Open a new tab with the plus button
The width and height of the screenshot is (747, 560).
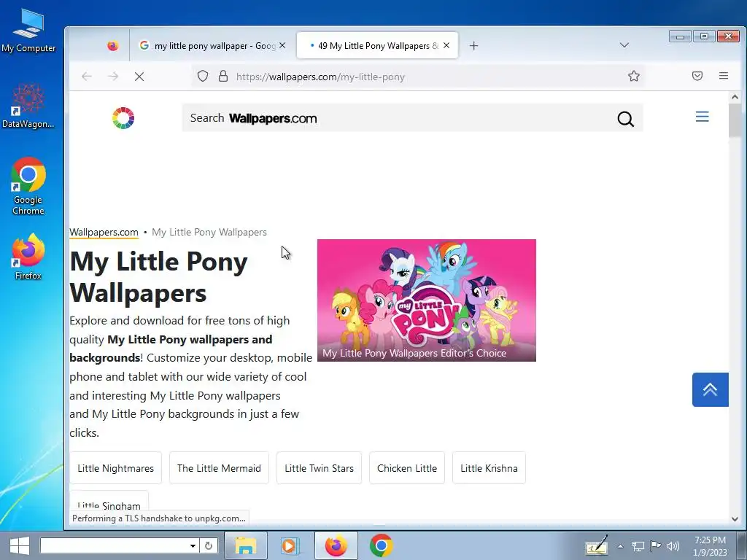click(x=473, y=46)
